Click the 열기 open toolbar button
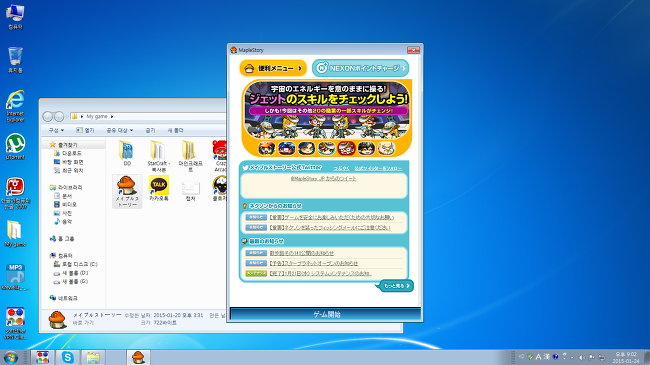This screenshot has width=650, height=365. 85,130
